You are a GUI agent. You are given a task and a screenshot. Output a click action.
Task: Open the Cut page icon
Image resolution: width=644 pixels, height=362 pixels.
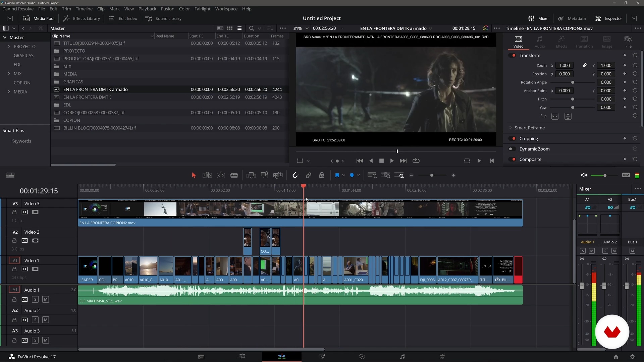click(241, 357)
